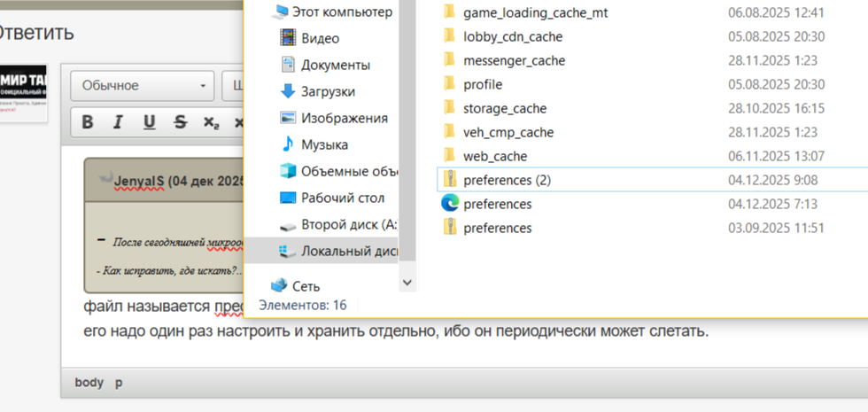Click the Документы document icon
Screen dimensions: 868x412
coord(288,65)
